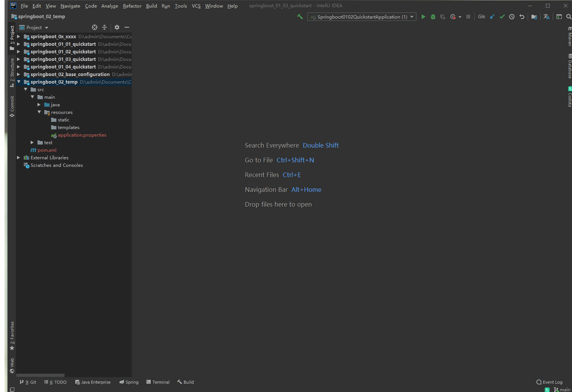Open the Java Enterprise tool window
The height and width of the screenshot is (392, 572).
(93, 382)
